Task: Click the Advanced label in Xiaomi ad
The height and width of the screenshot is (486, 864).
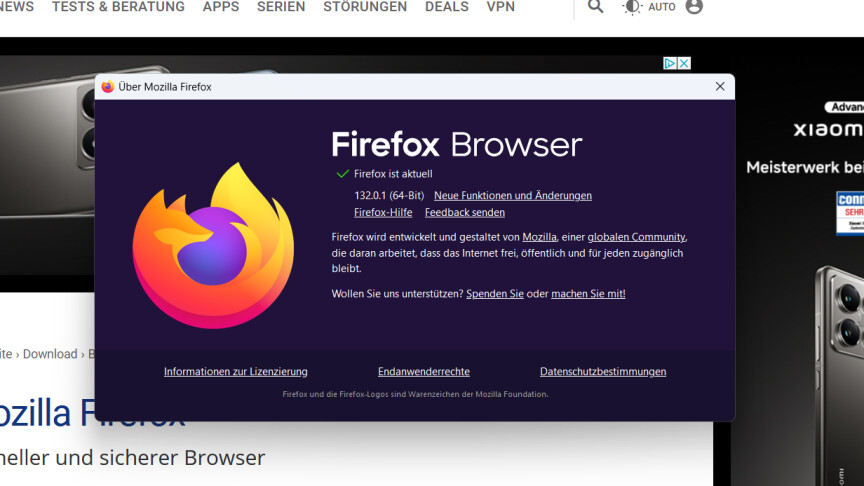Action: [844, 107]
